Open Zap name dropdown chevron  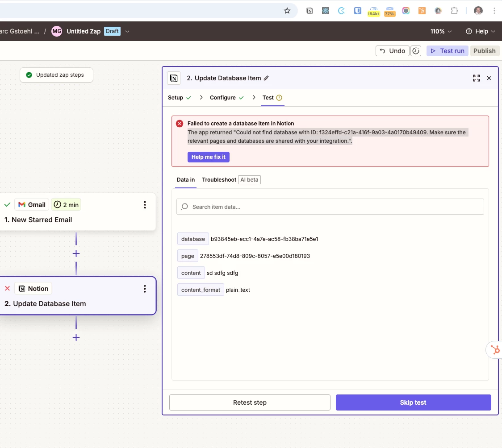click(x=127, y=31)
